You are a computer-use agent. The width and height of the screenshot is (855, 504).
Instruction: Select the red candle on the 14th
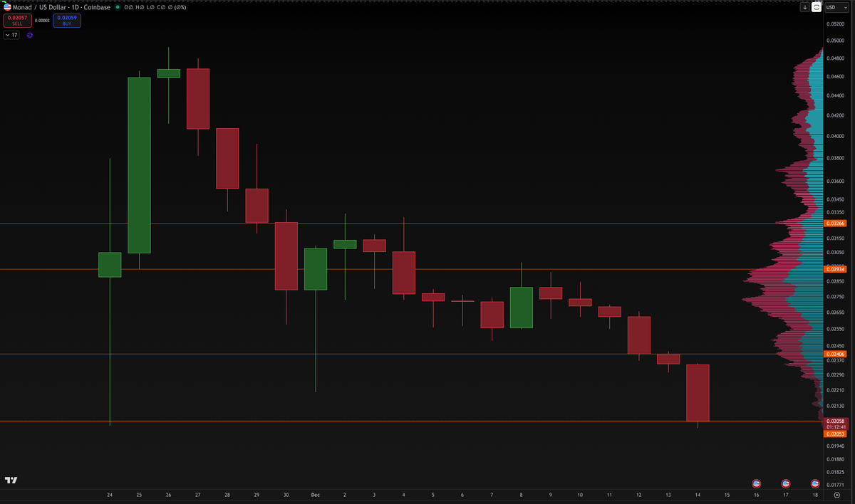click(x=698, y=393)
